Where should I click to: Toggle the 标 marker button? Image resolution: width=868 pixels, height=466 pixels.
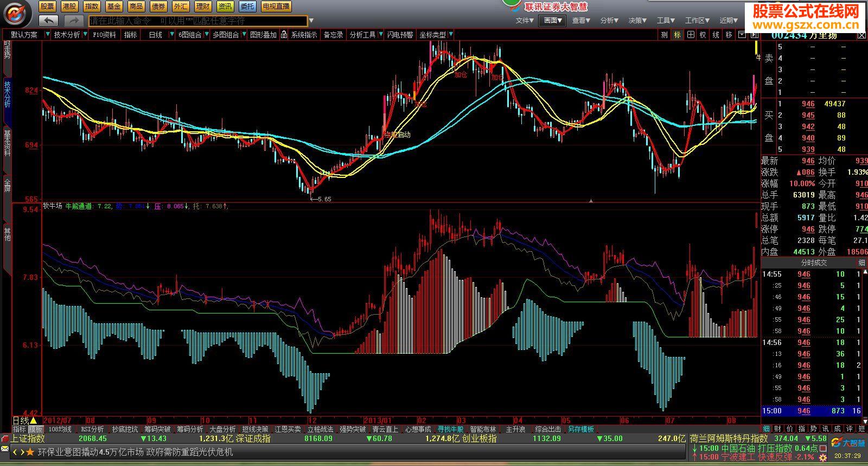click(678, 35)
